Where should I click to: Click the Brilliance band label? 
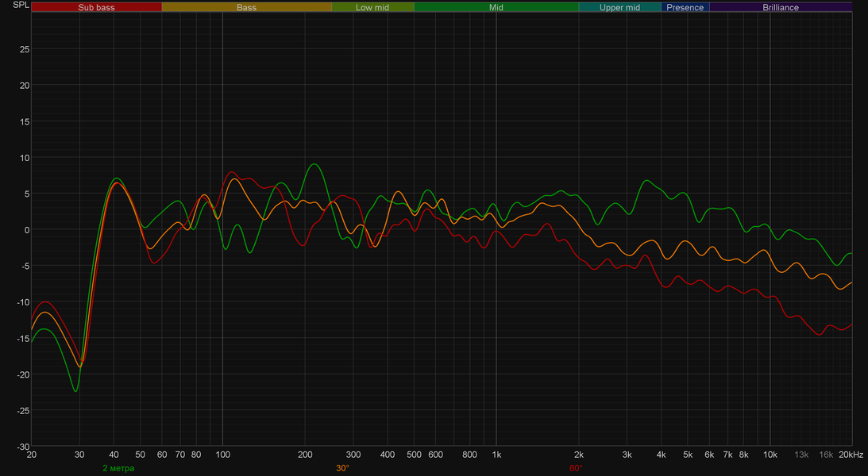click(x=781, y=7)
